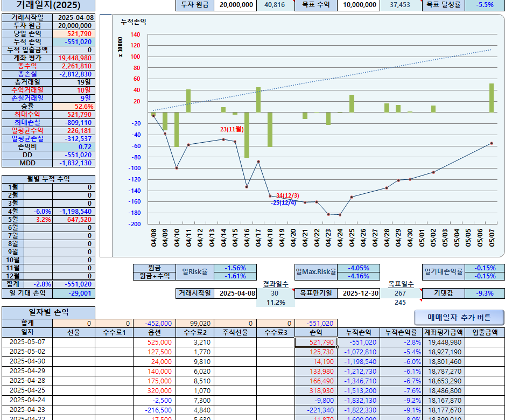Click the chart label -25(12/4)
The height and width of the screenshot is (420, 505).
point(283,202)
